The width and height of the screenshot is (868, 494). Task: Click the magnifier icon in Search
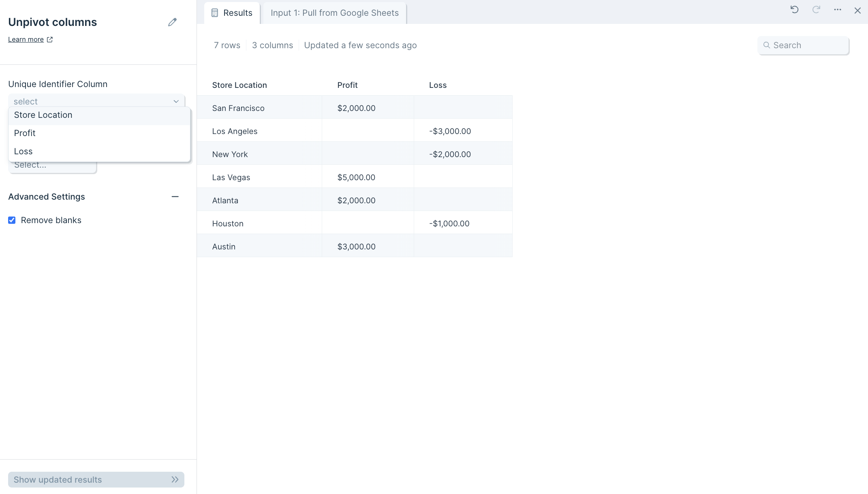tap(766, 45)
